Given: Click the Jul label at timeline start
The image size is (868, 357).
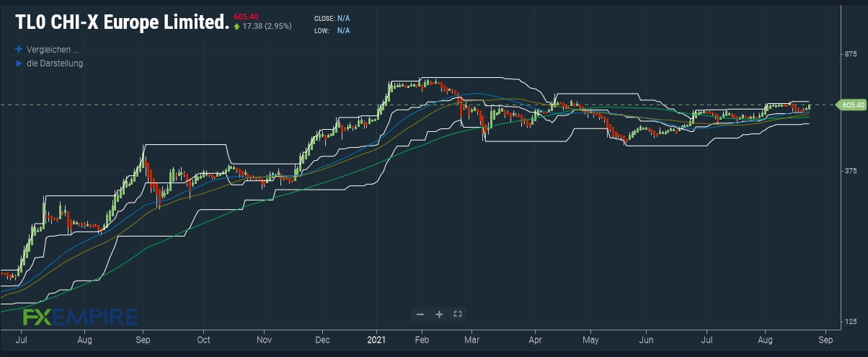Looking at the screenshot, I should pos(22,338).
